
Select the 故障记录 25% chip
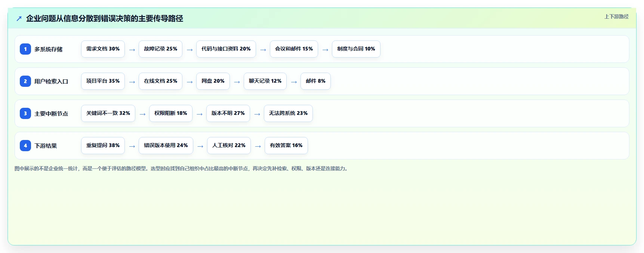(160, 49)
